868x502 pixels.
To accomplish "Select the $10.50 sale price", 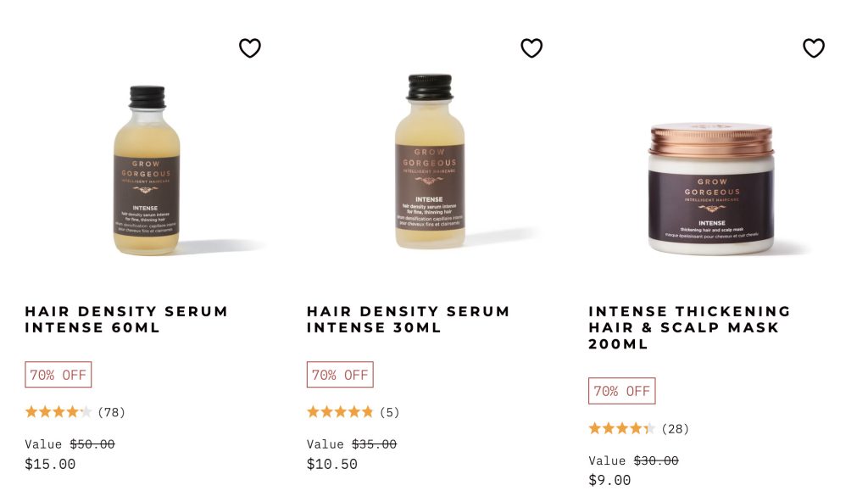I will pyautogui.click(x=332, y=464).
